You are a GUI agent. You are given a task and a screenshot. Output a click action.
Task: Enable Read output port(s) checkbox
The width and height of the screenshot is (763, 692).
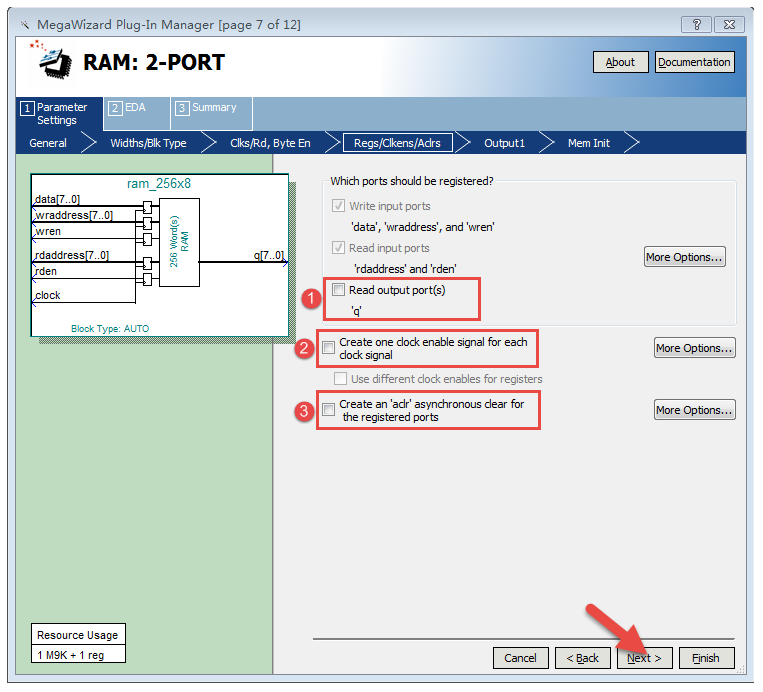coord(338,290)
